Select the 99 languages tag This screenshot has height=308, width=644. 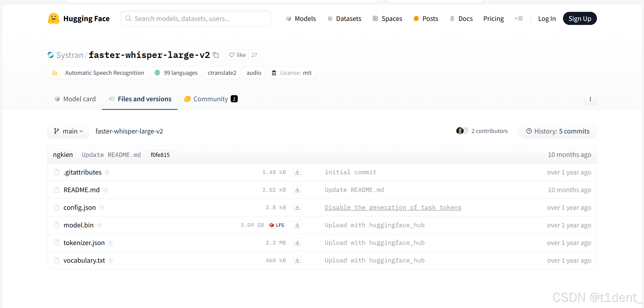pyautogui.click(x=176, y=73)
